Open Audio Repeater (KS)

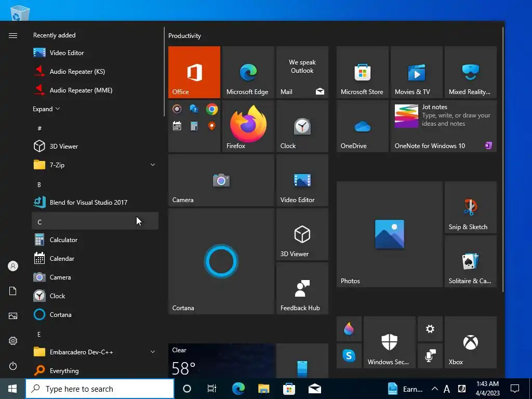pyautogui.click(x=95, y=72)
